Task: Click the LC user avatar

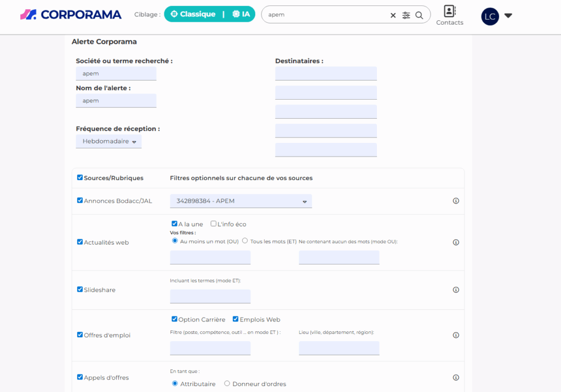Action: tap(490, 16)
